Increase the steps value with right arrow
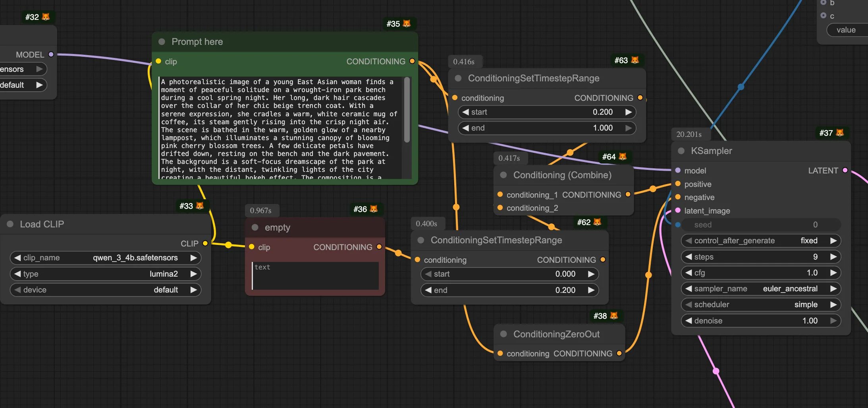 (833, 257)
